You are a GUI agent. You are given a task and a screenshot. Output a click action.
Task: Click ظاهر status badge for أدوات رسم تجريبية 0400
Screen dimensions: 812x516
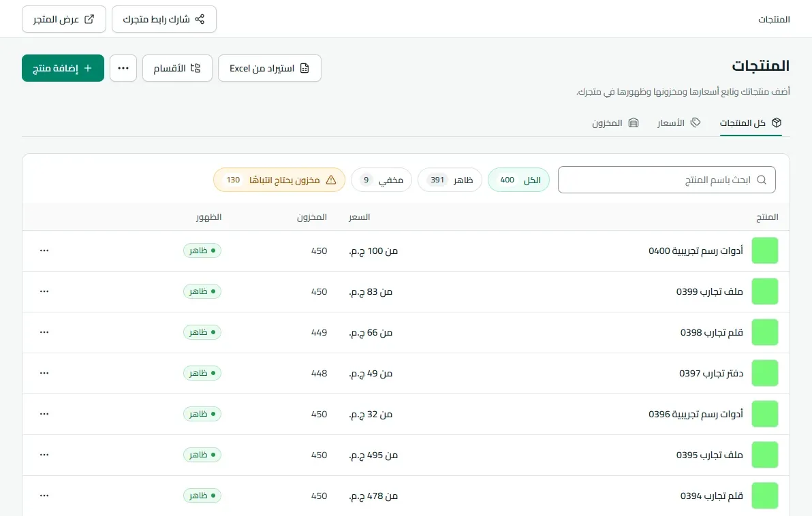(202, 251)
